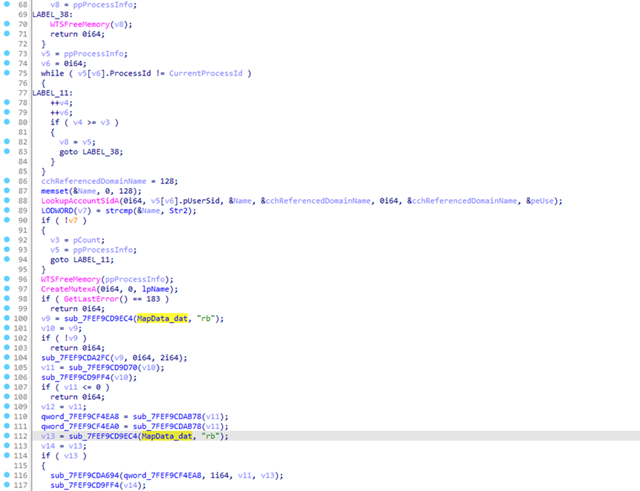
Task: Set breakpoint at line 71 return statement
Action: (7, 33)
